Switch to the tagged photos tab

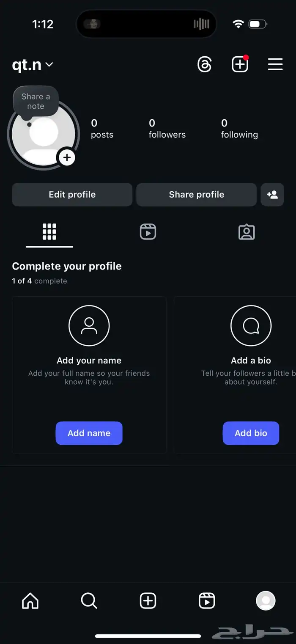247,232
